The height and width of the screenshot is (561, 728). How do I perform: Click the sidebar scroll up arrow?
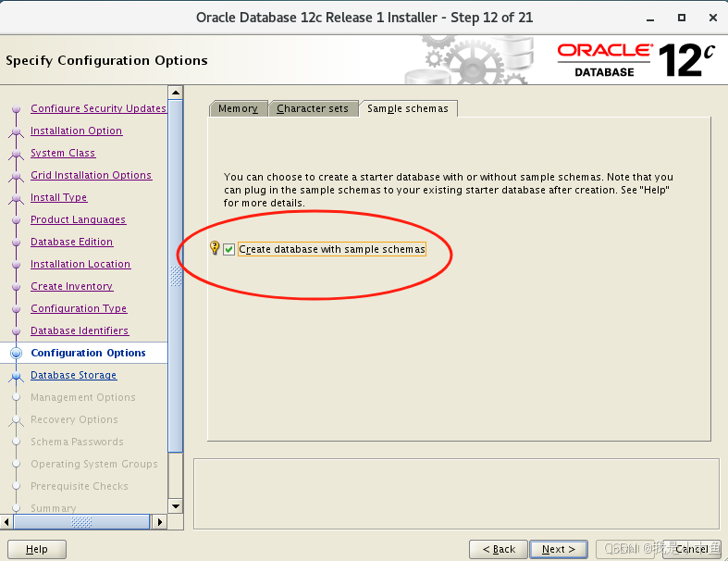(176, 93)
